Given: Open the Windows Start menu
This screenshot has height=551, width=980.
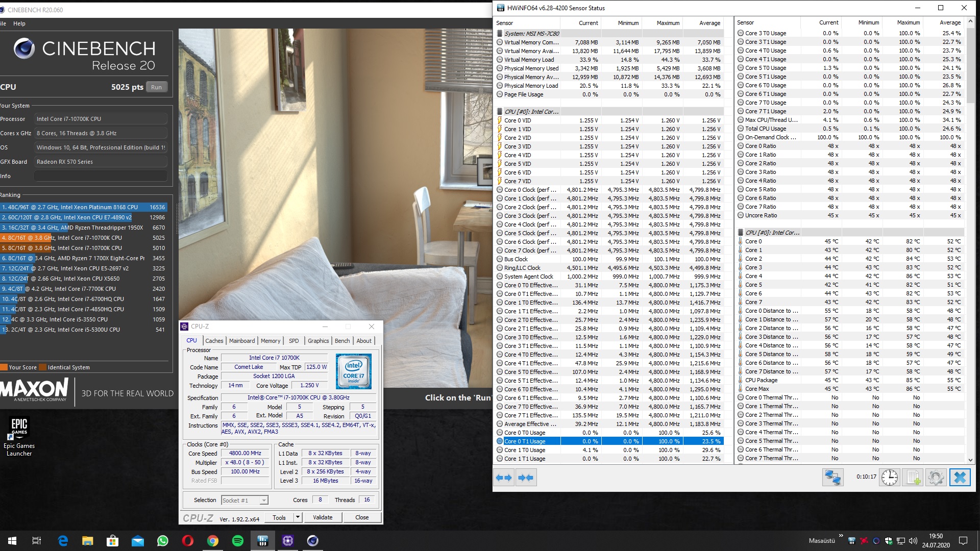Looking at the screenshot, I should tap(12, 541).
